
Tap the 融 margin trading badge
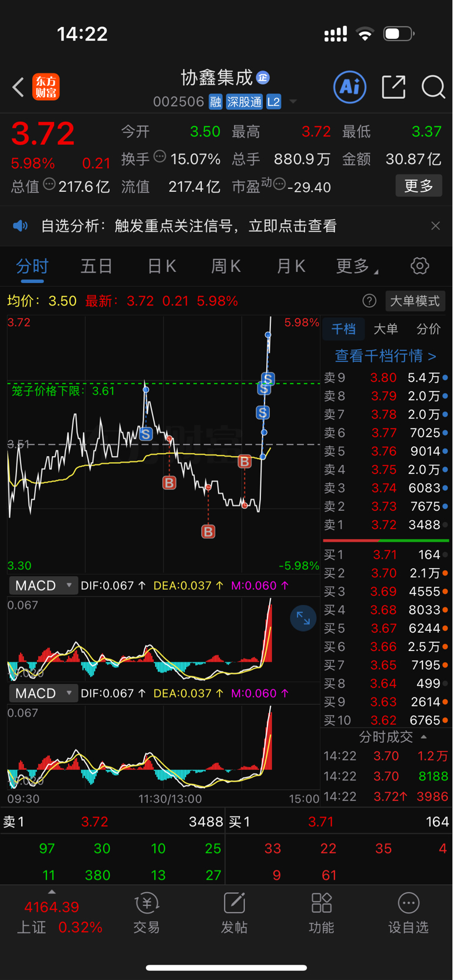[x=216, y=102]
